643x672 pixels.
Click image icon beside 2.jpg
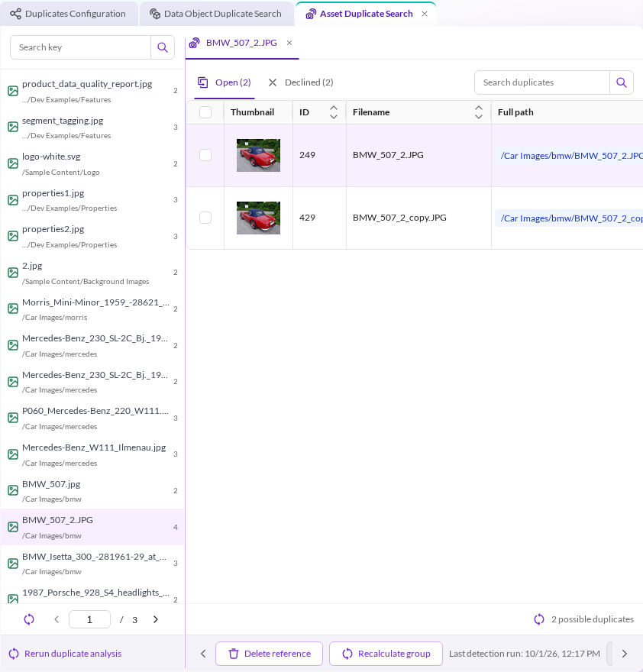point(13,273)
